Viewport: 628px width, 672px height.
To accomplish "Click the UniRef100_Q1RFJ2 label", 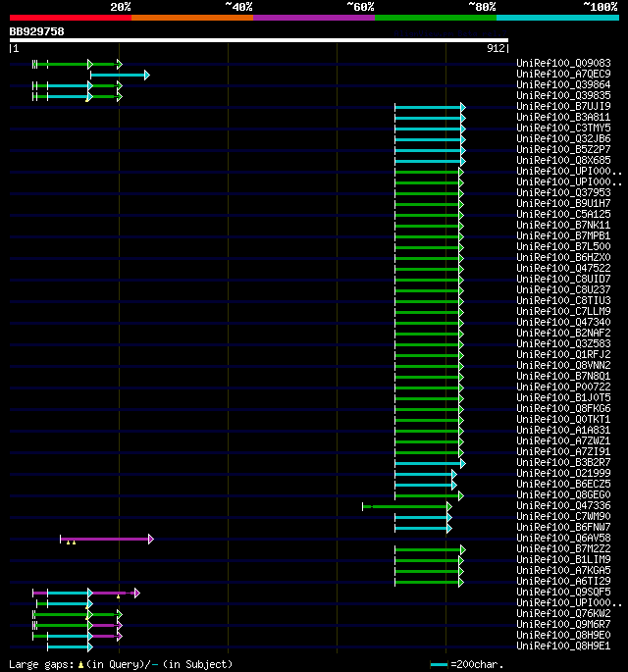I will (x=563, y=354).
